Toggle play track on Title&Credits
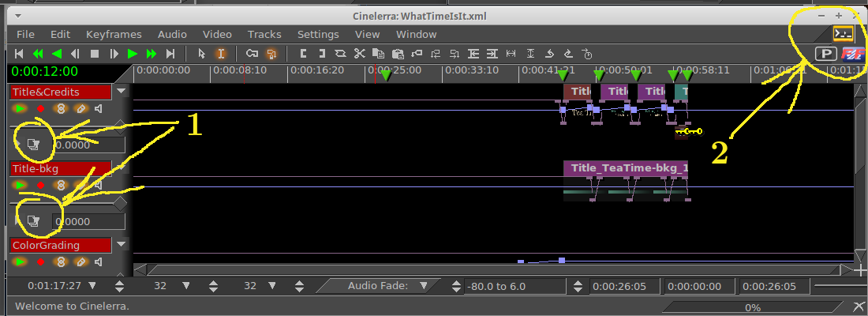Image resolution: width=868 pixels, height=316 pixels. pyautogui.click(x=20, y=108)
